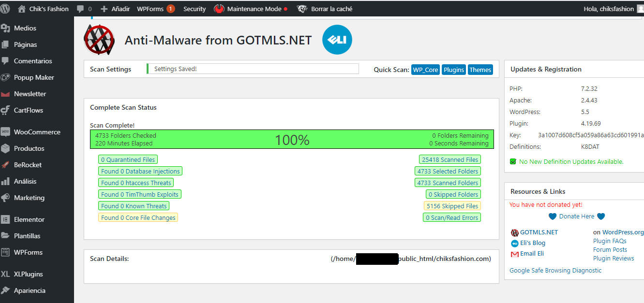
Task: Click the Elementor icon in sidebar
Action: pos(6,219)
